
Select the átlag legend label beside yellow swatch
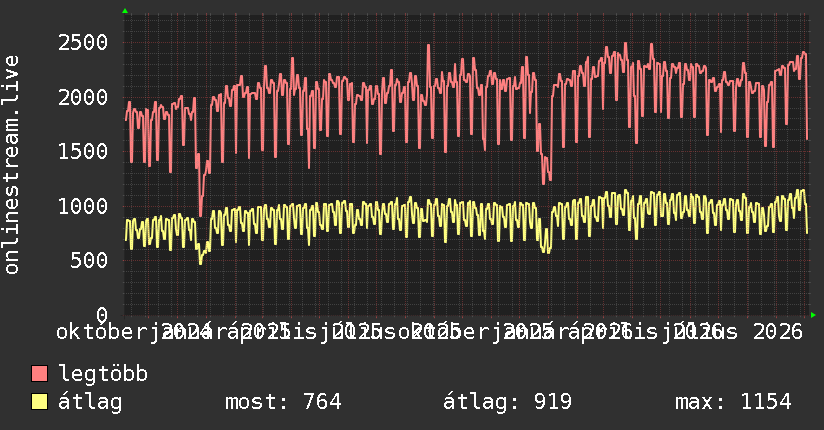[90, 402]
